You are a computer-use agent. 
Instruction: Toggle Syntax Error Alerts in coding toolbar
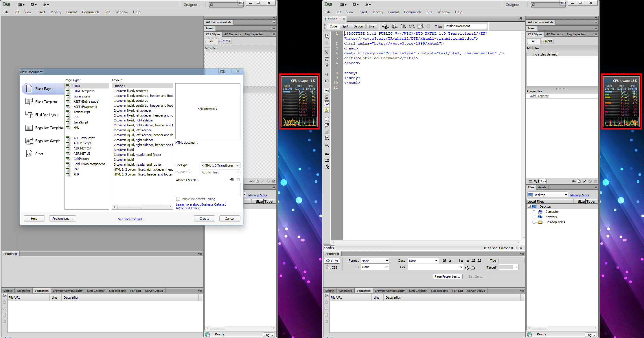coord(327,110)
